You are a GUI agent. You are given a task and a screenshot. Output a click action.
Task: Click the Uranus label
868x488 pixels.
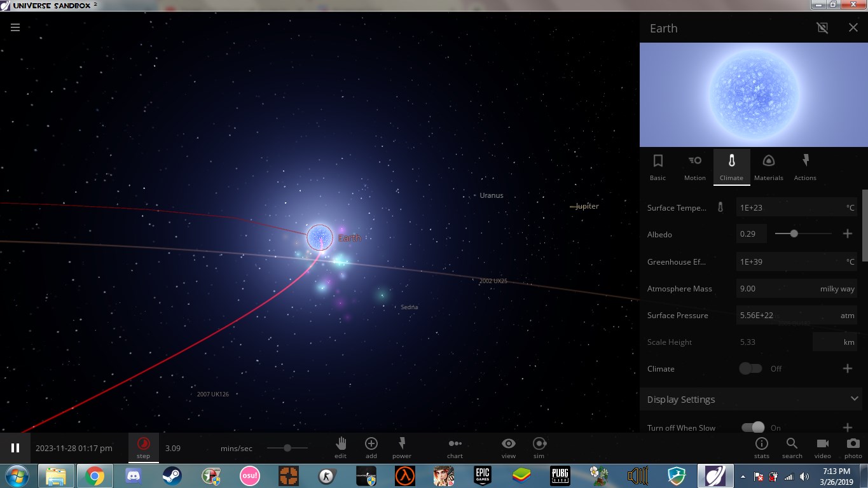pos(492,195)
